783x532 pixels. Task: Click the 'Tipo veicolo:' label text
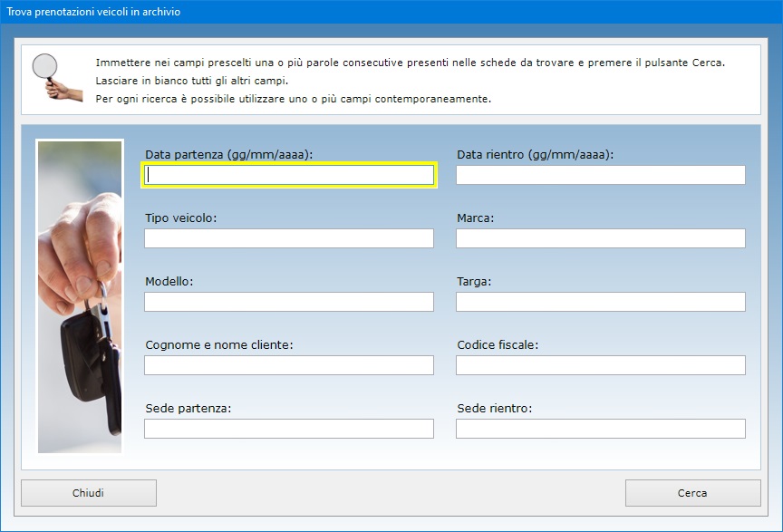tap(180, 218)
